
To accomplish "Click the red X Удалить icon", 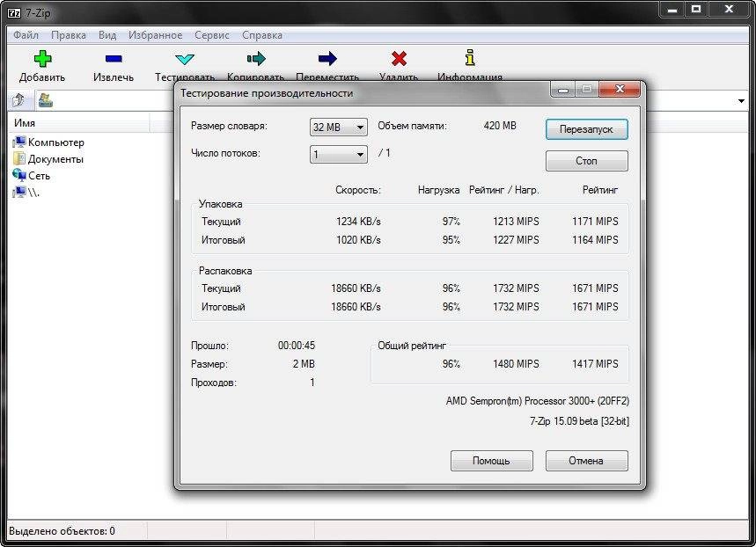I will click(399, 59).
